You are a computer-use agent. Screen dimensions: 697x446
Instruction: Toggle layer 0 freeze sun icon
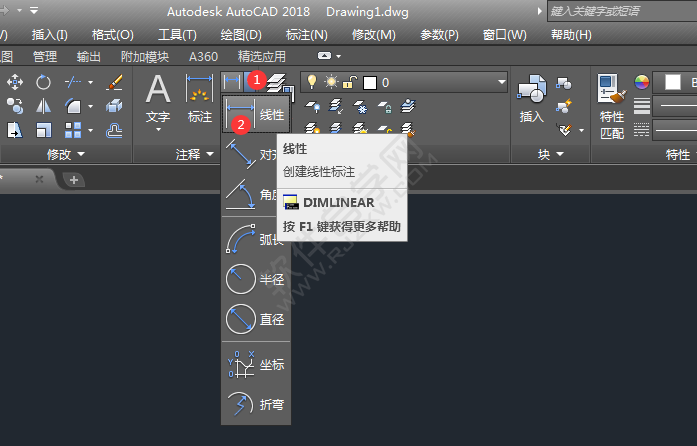point(331,82)
